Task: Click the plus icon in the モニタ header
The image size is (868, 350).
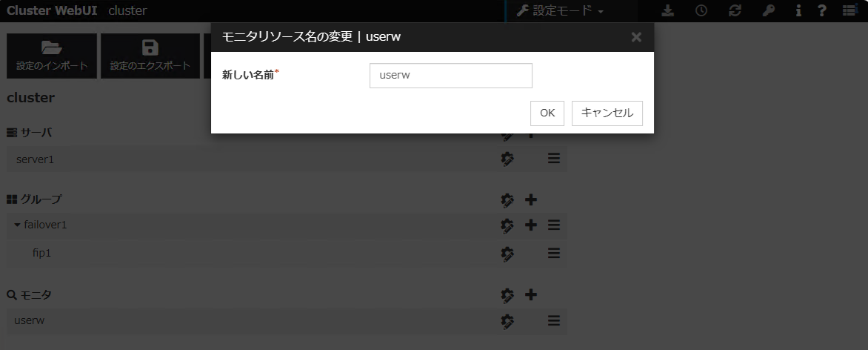Action: point(531,295)
